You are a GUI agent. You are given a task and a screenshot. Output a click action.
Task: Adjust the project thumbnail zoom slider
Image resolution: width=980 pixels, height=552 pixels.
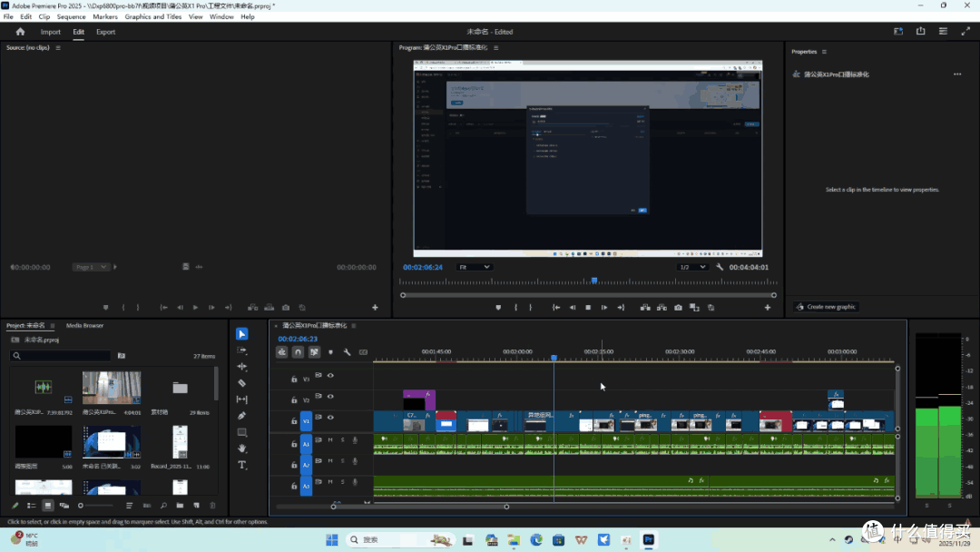coord(95,506)
